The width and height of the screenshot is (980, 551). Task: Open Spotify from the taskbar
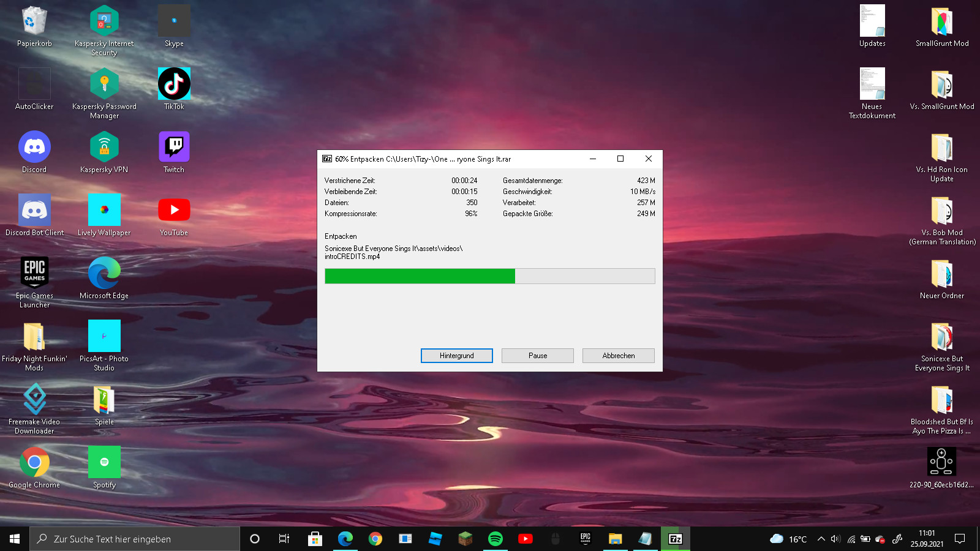pyautogui.click(x=496, y=539)
